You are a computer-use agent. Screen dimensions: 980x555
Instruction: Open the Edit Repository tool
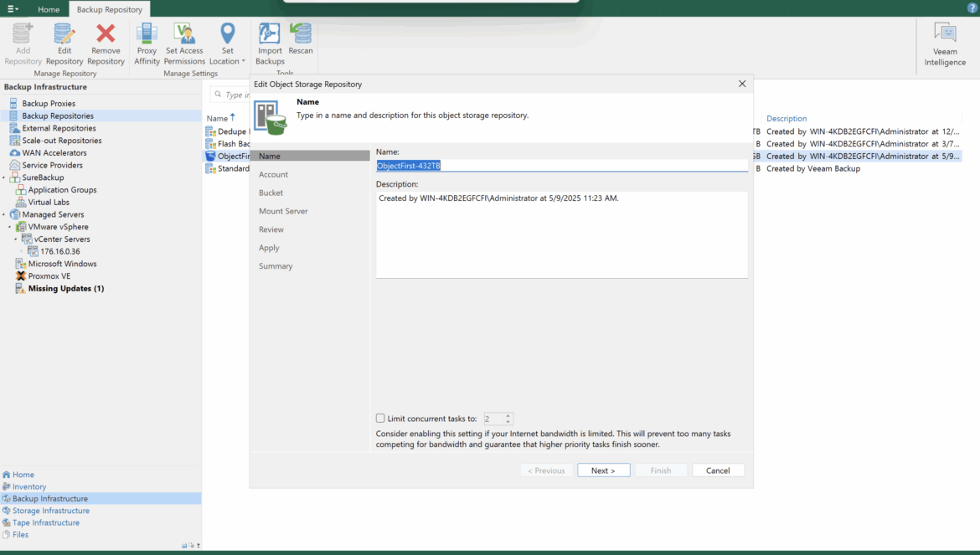point(64,44)
